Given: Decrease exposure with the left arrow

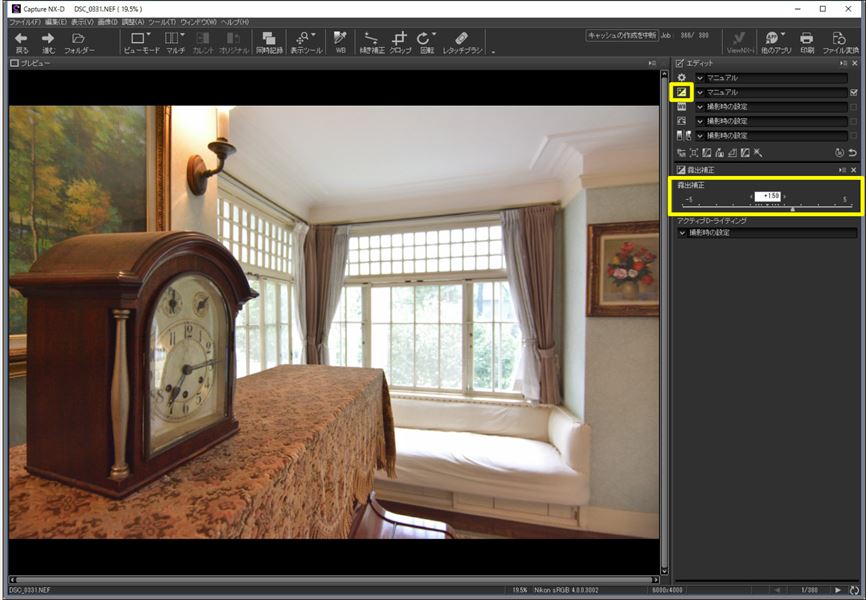Looking at the screenshot, I should point(751,196).
